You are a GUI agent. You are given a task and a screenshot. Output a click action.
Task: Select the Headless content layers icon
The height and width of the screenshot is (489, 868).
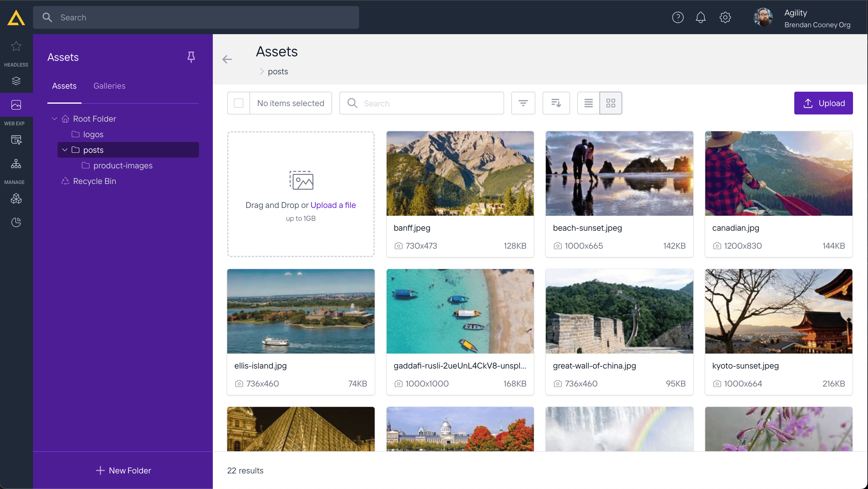pos(16,81)
